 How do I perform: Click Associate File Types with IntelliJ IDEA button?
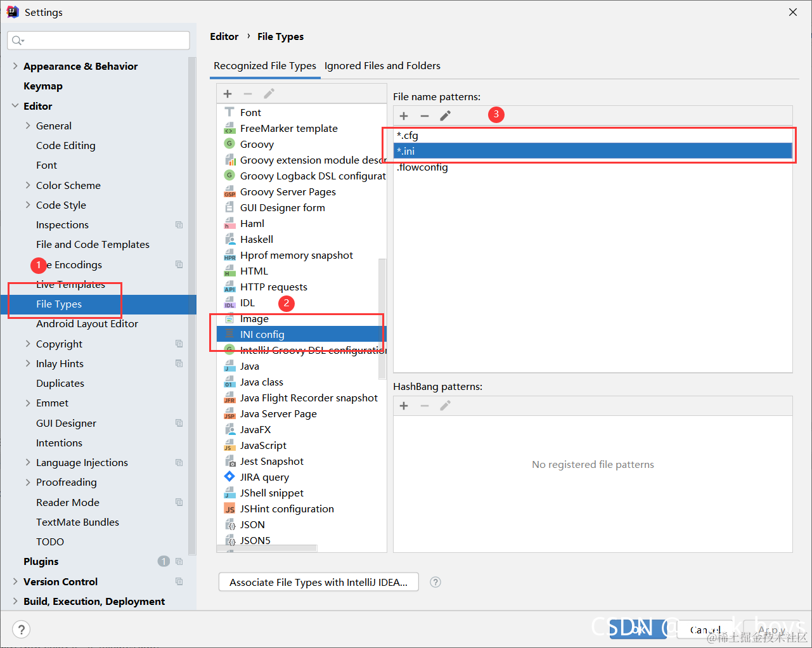coord(319,582)
